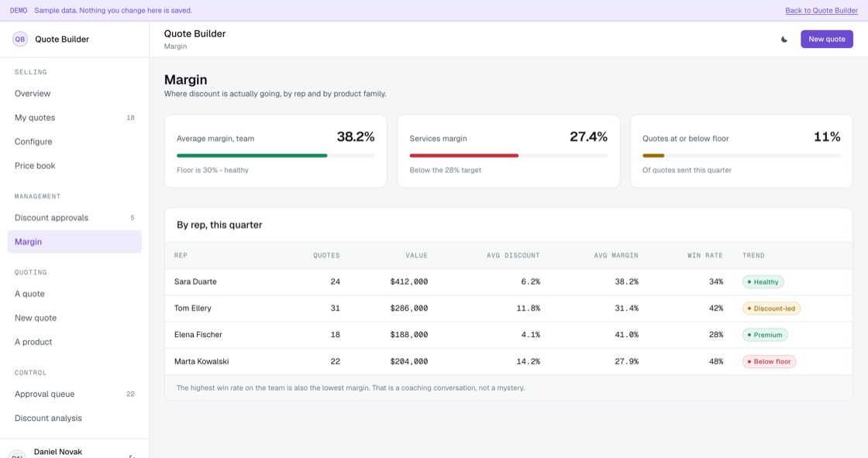
Task: Click the 18 badge beside My quotes
Action: point(131,118)
